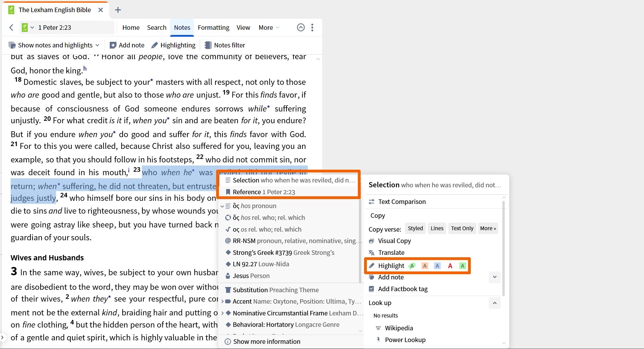Click the Highlighting toolbar button
Screen dimensions: 644x349
(x=174, y=45)
